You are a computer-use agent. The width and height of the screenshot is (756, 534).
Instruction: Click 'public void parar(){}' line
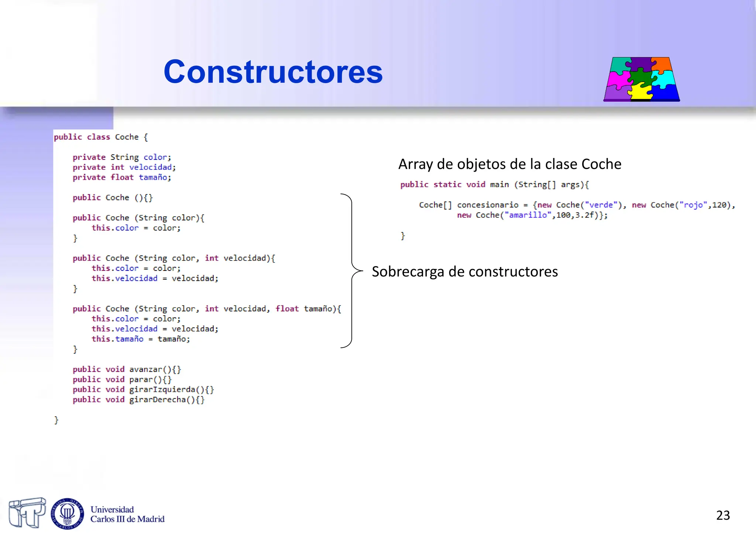click(x=122, y=379)
